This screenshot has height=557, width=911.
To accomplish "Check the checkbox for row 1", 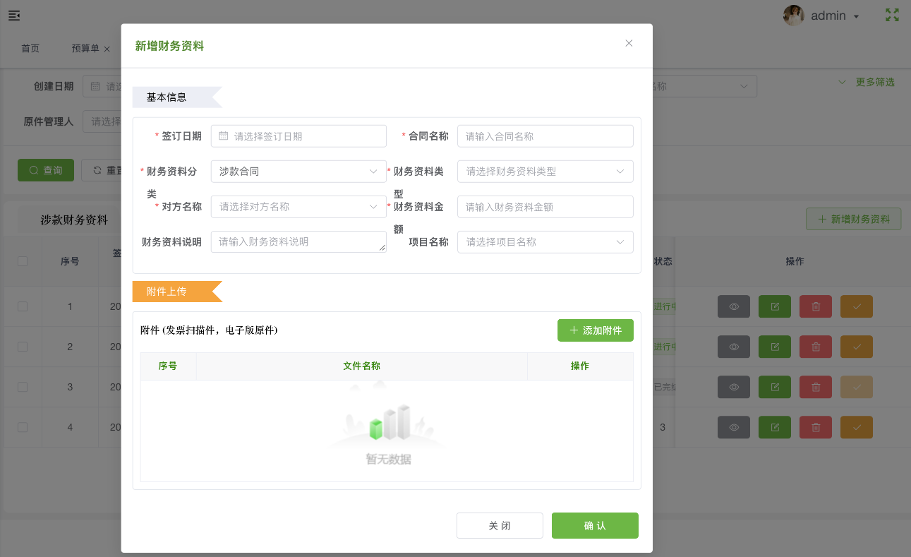I will tap(23, 306).
